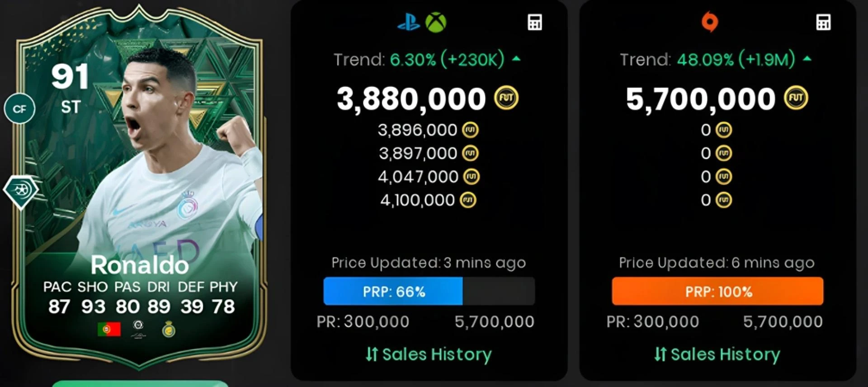
Task: Select the CF alternate position badge
Action: (x=19, y=109)
